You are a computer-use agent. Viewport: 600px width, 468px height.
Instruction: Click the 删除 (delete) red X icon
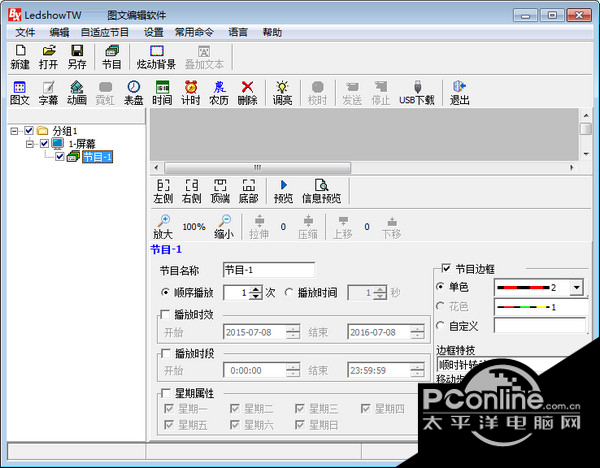(x=247, y=93)
